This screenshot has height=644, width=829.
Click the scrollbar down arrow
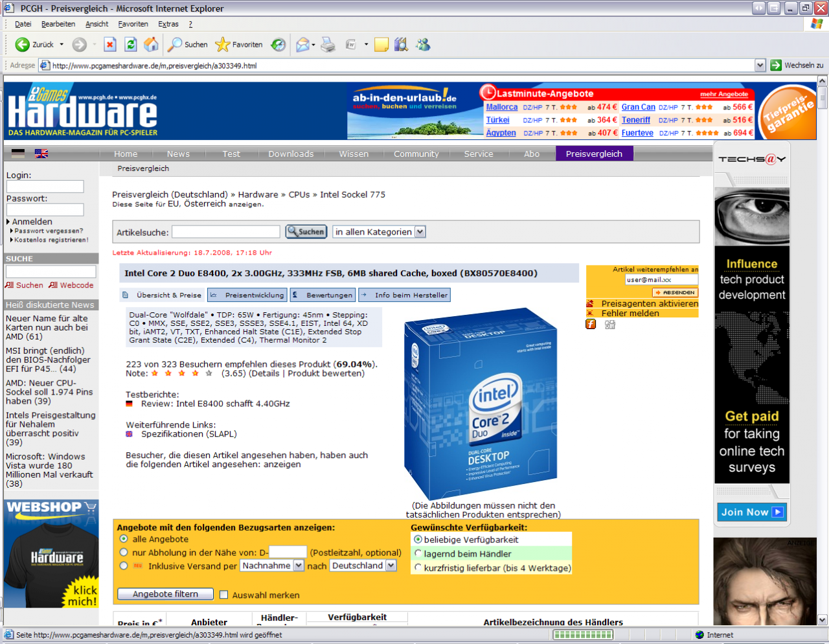(x=823, y=619)
